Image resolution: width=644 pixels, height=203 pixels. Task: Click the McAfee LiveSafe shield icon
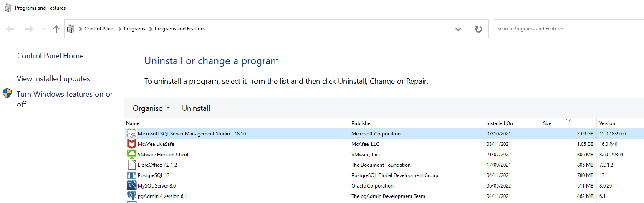[131, 144]
